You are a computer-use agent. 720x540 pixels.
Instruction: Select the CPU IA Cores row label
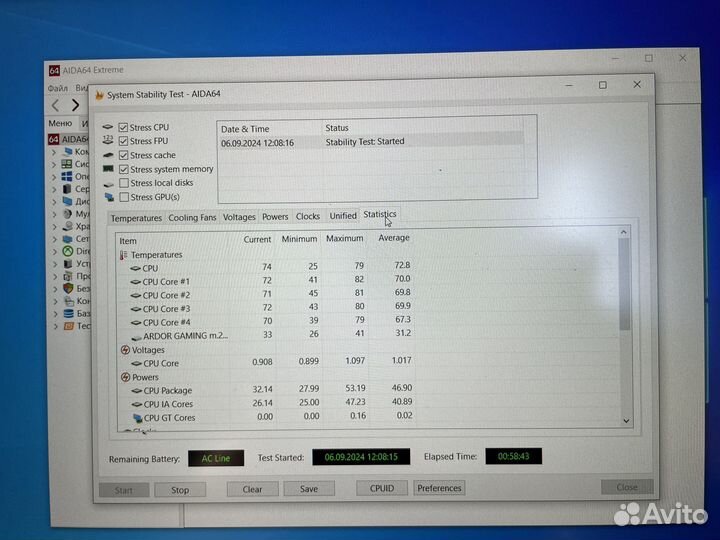(x=168, y=404)
